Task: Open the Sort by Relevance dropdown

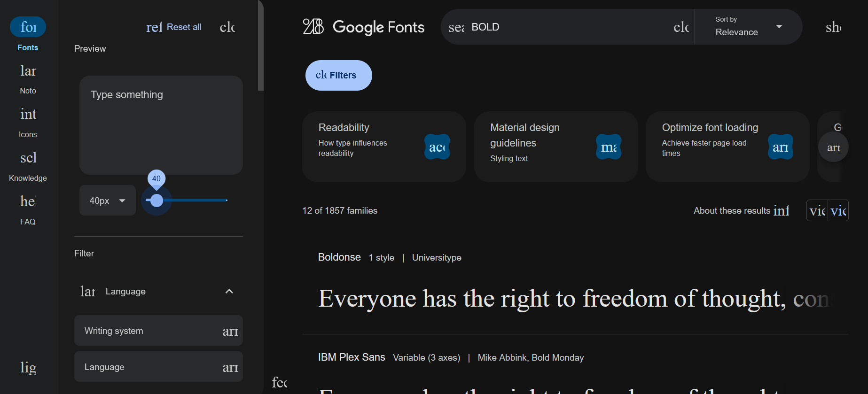Action: point(748,27)
